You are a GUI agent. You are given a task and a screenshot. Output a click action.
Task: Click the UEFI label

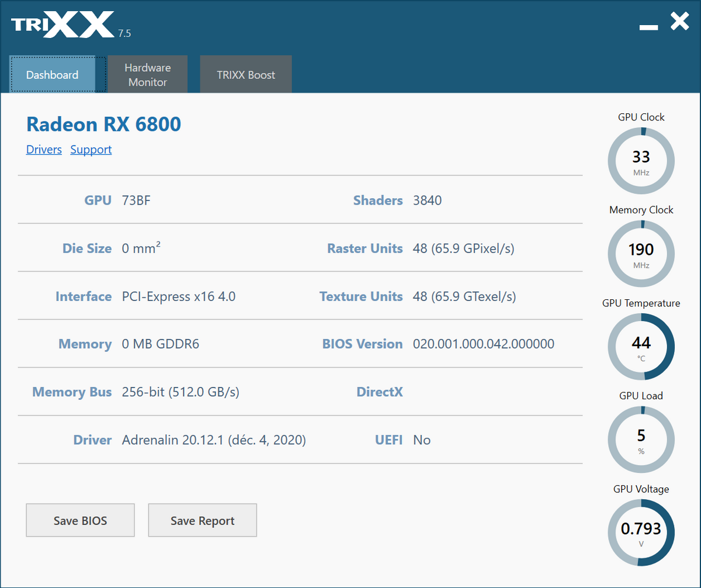[x=388, y=440]
